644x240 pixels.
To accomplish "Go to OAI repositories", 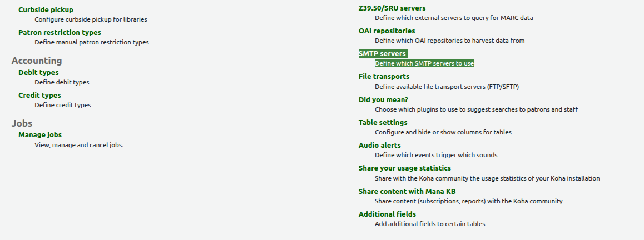I will [x=387, y=31].
